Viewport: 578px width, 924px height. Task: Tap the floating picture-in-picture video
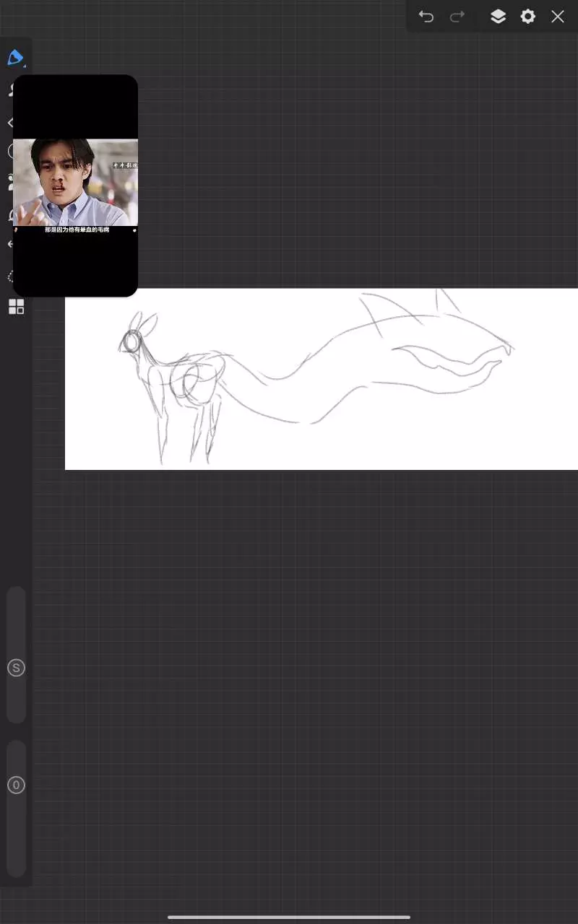pos(75,185)
